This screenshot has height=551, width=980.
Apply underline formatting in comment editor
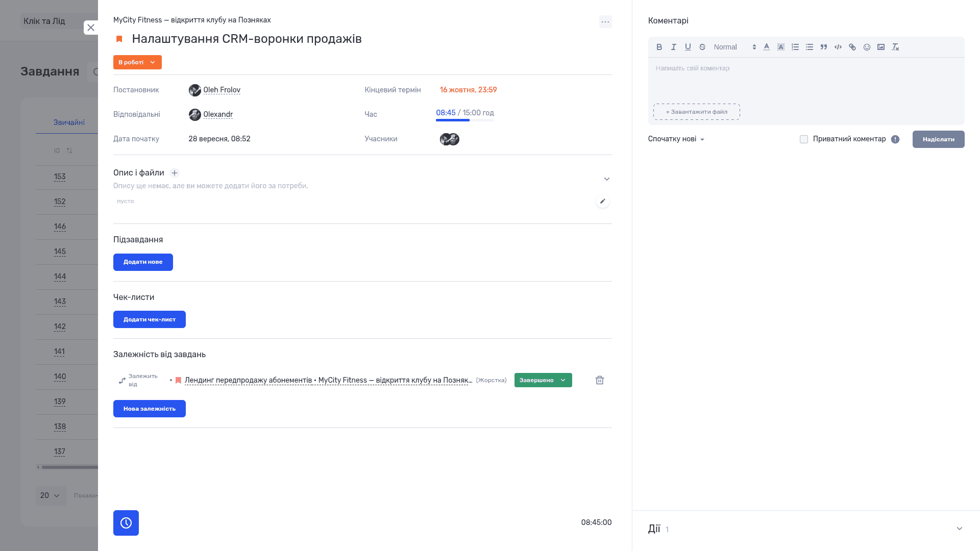[688, 47]
